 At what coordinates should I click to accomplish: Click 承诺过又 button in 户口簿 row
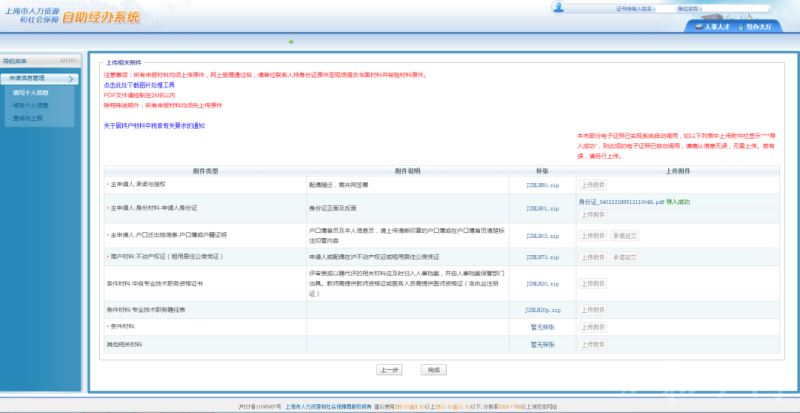point(624,236)
